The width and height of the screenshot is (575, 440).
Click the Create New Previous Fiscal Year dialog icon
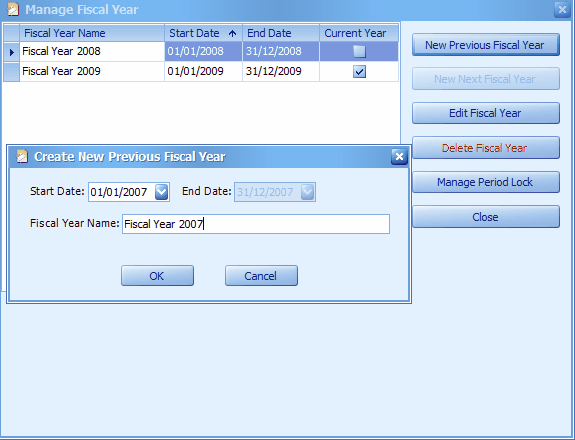pyautogui.click(x=22, y=157)
